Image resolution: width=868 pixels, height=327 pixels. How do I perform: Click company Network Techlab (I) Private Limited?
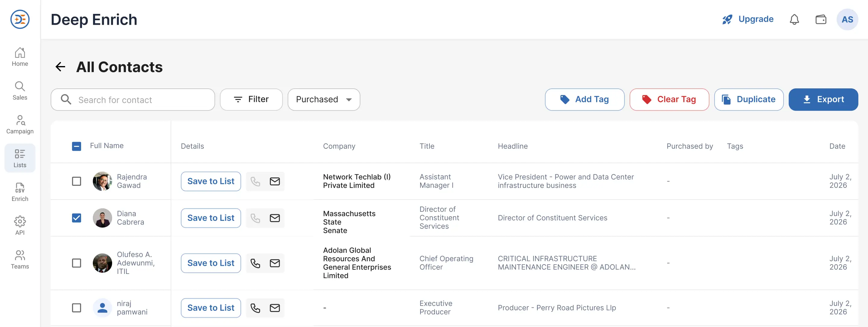[x=357, y=181]
